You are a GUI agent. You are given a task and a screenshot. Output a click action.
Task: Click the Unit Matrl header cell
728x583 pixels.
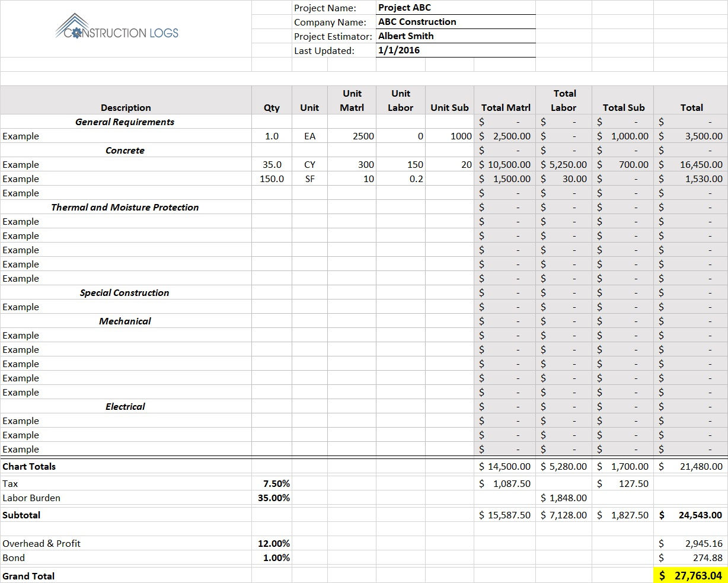pyautogui.click(x=352, y=101)
